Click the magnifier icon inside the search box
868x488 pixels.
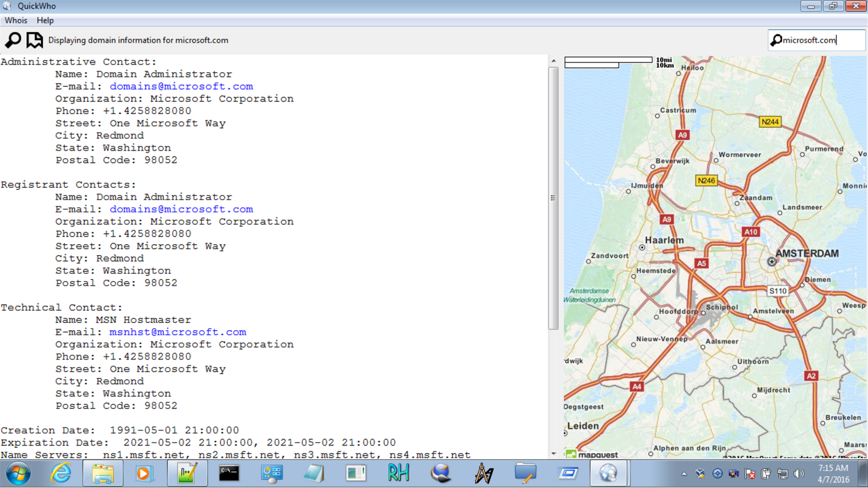776,40
